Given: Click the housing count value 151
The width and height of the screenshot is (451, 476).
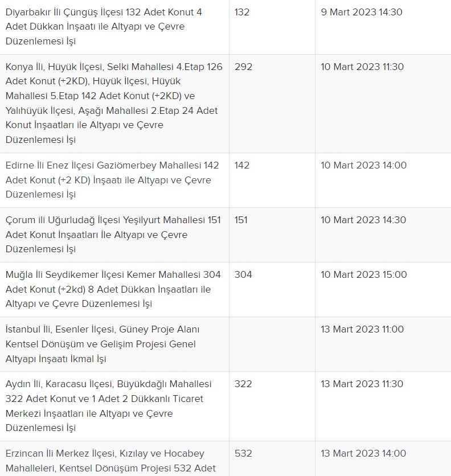Looking at the screenshot, I should click(241, 220).
